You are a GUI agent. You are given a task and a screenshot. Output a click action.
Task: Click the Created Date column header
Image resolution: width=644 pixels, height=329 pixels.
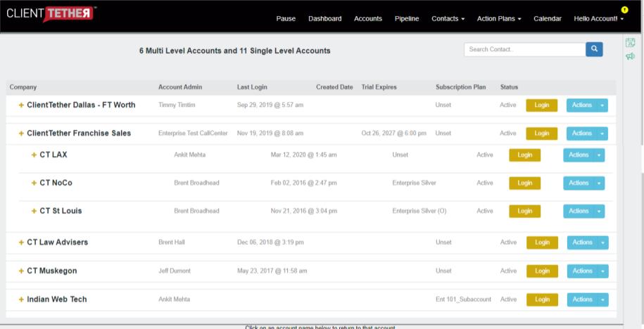tap(334, 87)
